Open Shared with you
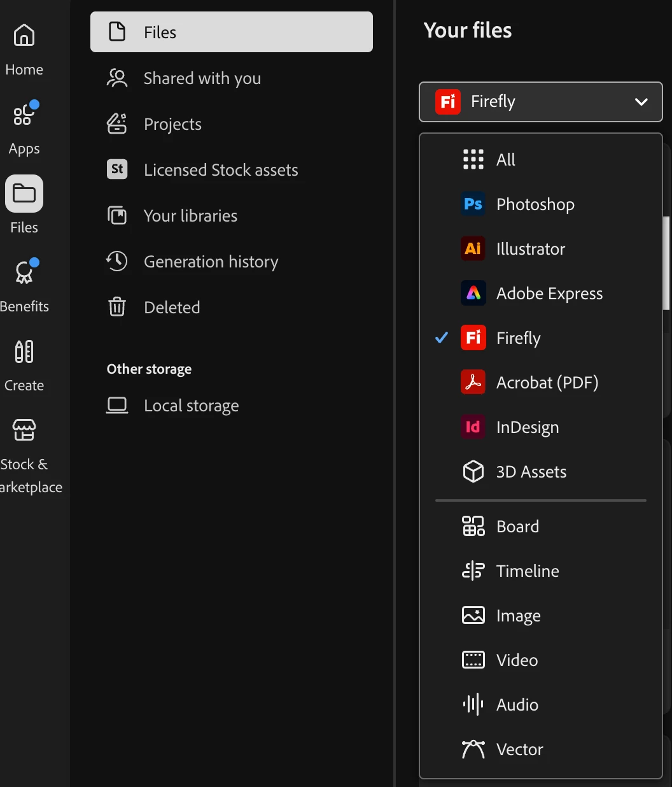The image size is (672, 787). pos(232,78)
